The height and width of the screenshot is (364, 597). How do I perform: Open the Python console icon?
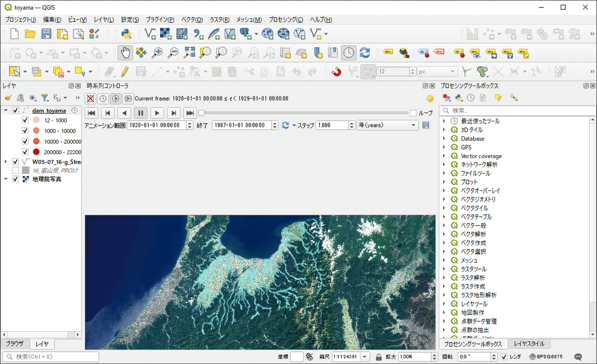(126, 34)
